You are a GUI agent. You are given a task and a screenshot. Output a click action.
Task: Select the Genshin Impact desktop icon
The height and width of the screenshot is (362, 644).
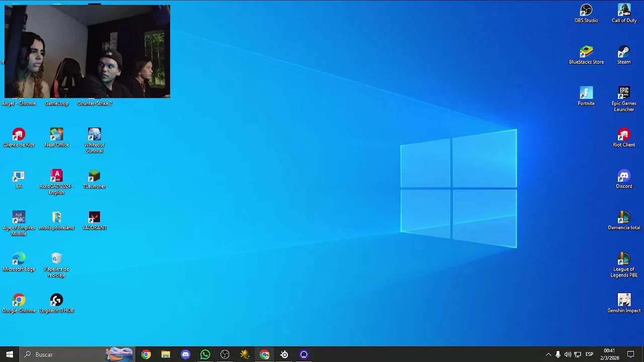pyautogui.click(x=624, y=303)
